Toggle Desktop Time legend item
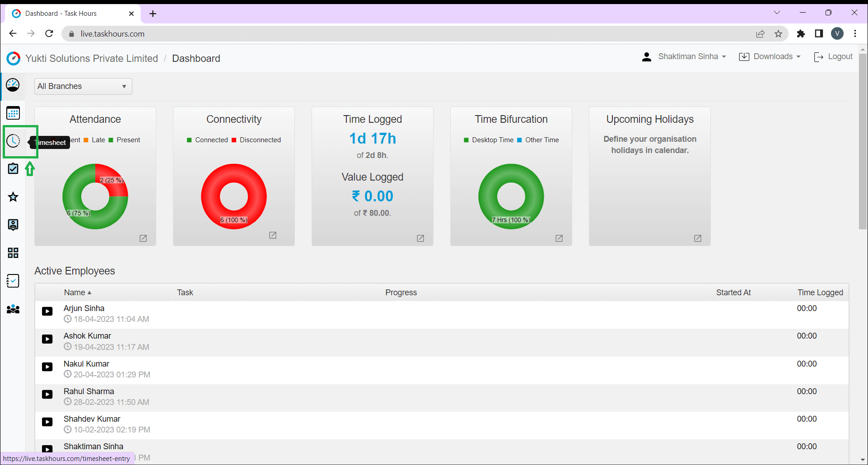Image resolution: width=868 pixels, height=465 pixels. 489,140
